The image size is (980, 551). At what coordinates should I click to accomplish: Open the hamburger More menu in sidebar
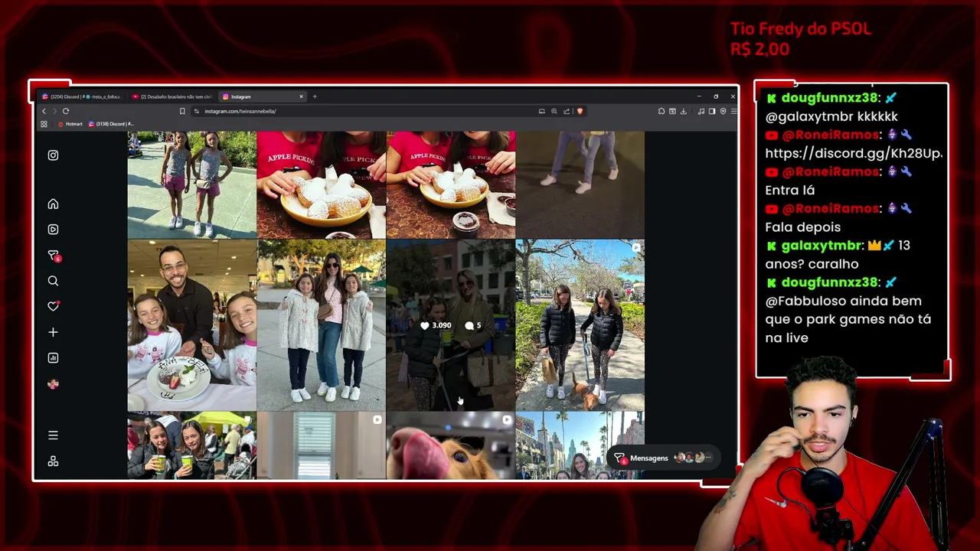[x=53, y=435]
